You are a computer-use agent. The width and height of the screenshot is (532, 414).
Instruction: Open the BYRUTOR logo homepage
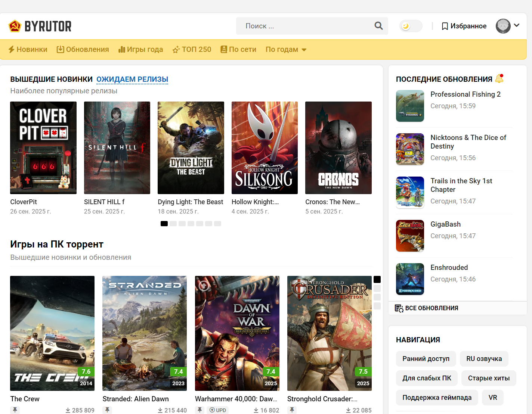pos(40,26)
